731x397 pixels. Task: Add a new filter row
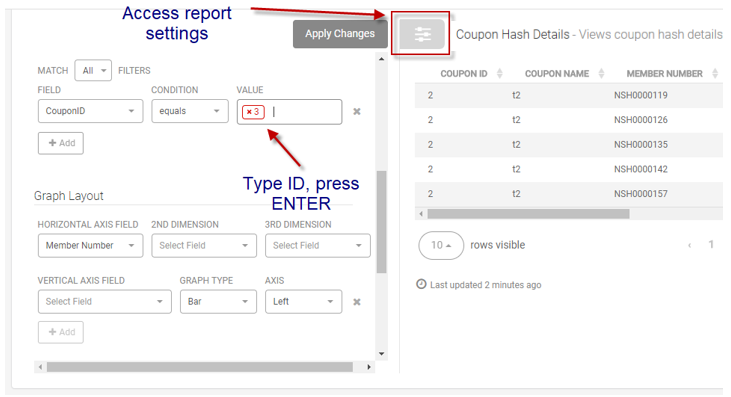pos(61,143)
